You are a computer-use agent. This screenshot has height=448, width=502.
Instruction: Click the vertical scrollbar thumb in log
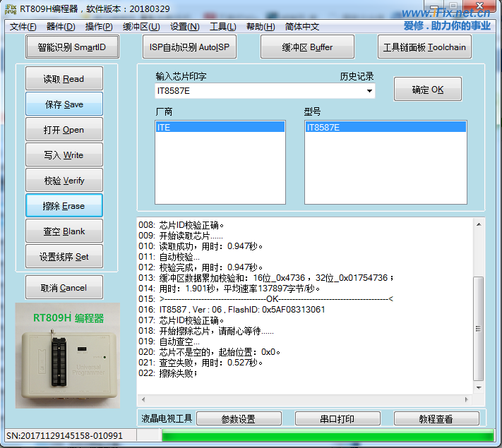[478, 329]
